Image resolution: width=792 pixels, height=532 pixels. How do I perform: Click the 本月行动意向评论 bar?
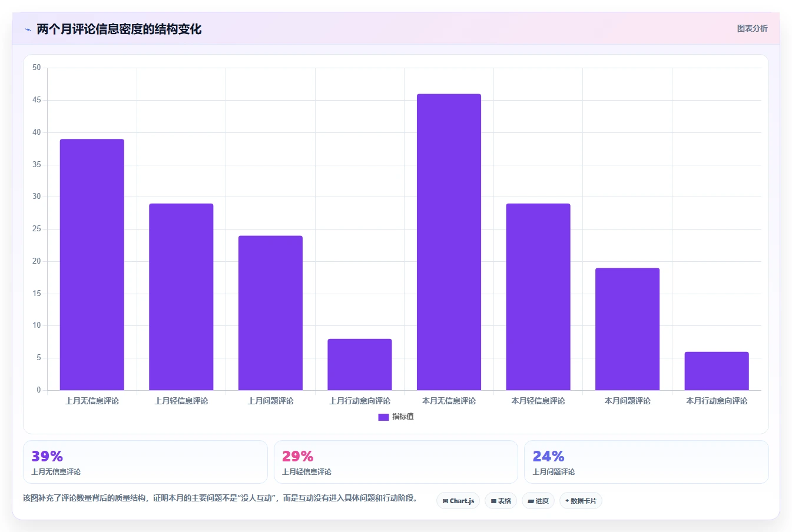pos(717,371)
